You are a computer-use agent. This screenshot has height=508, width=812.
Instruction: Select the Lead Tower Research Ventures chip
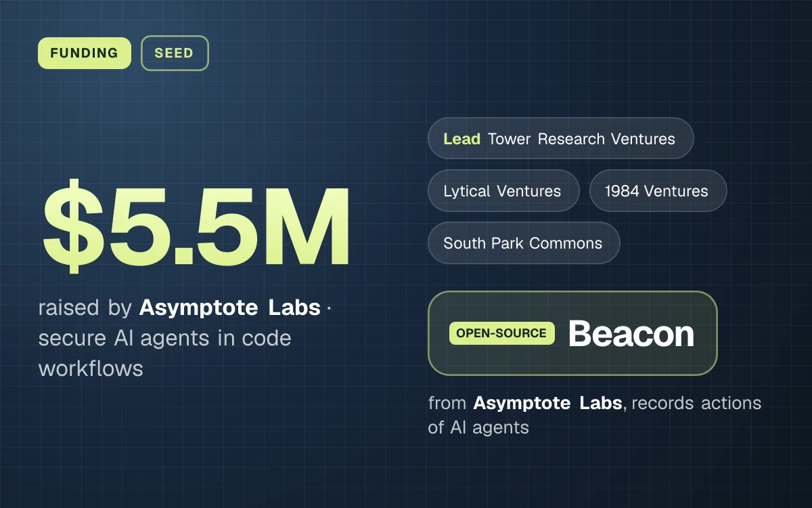click(x=560, y=139)
